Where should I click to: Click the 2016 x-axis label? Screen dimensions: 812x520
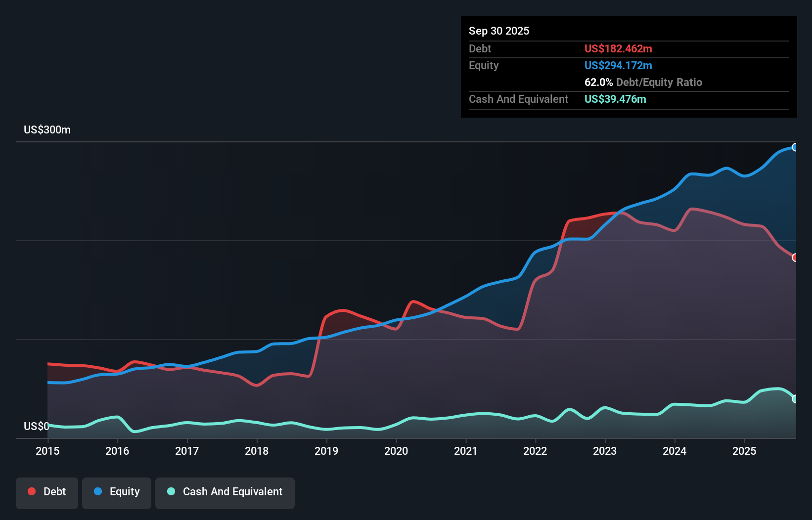117,451
